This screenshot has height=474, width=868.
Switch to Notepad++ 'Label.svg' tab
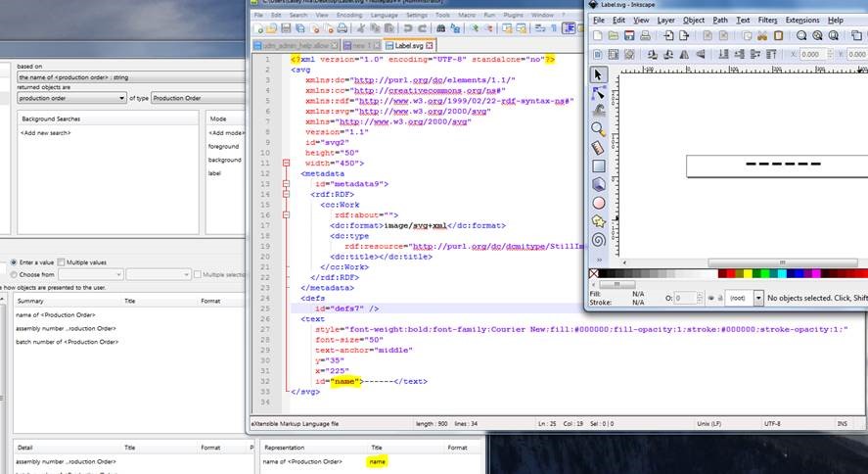pos(409,45)
